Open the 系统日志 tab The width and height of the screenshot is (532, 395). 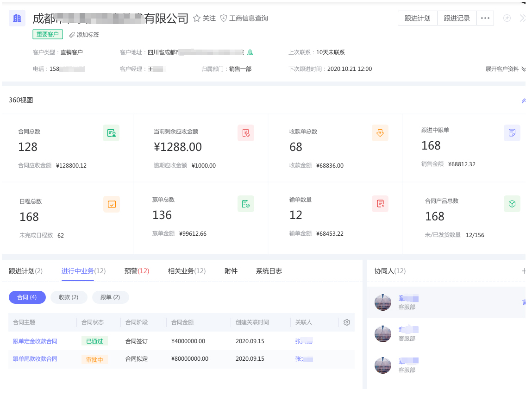[x=269, y=271]
